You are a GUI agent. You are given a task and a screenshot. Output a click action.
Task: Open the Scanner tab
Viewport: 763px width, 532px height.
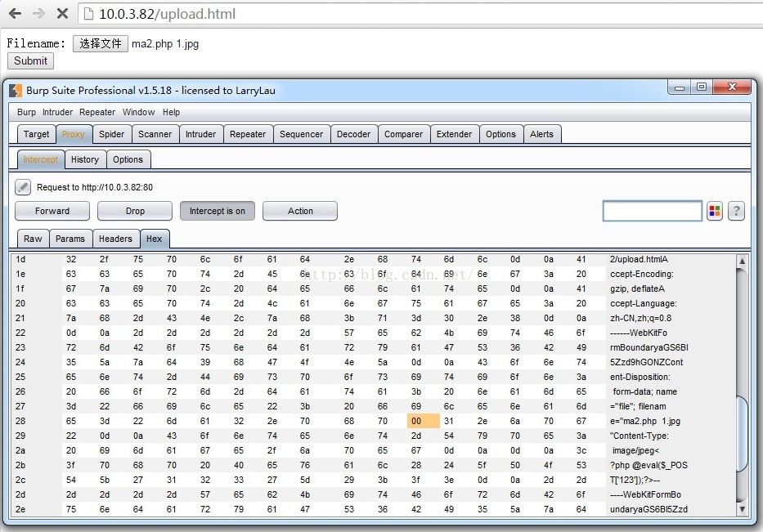pos(155,134)
